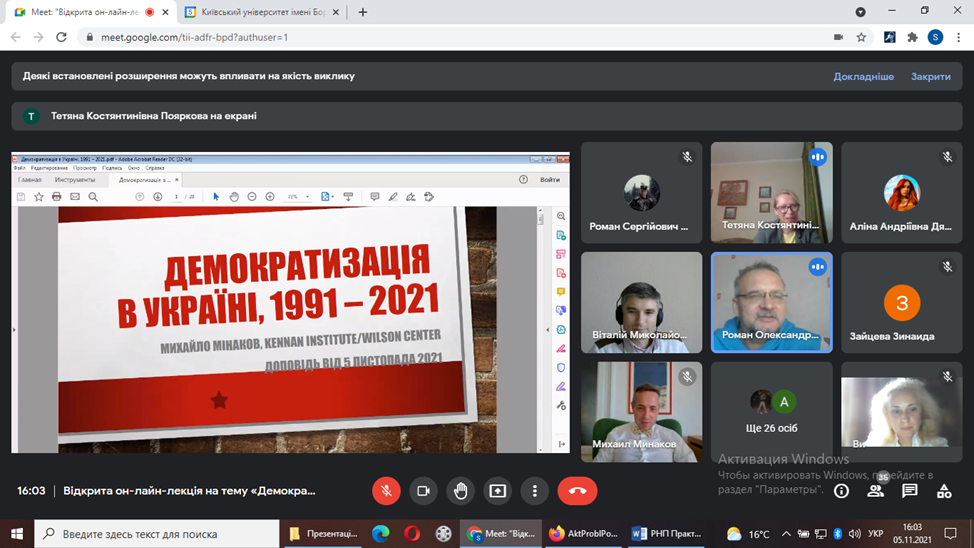
Task: Open the Activities panel icon
Action: click(x=944, y=491)
